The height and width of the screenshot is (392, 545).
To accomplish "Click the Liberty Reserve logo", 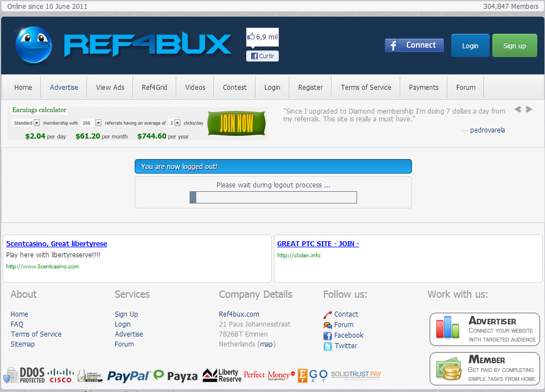I will [222, 375].
